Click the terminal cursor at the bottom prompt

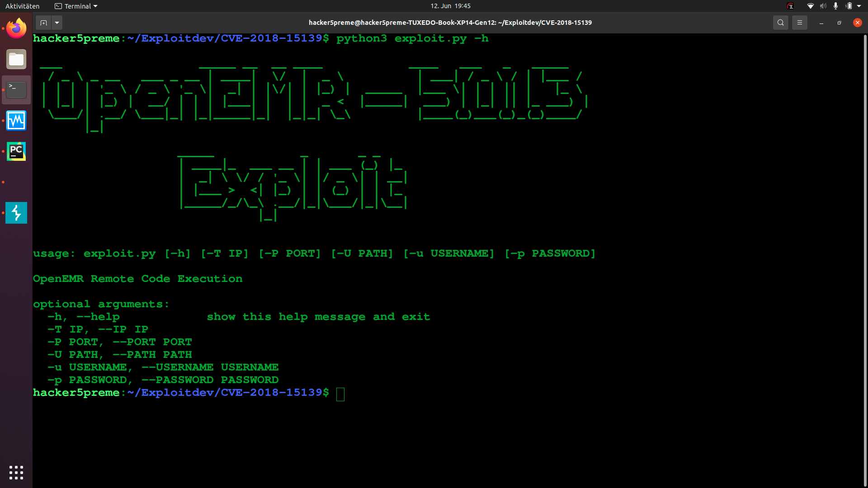click(x=340, y=394)
